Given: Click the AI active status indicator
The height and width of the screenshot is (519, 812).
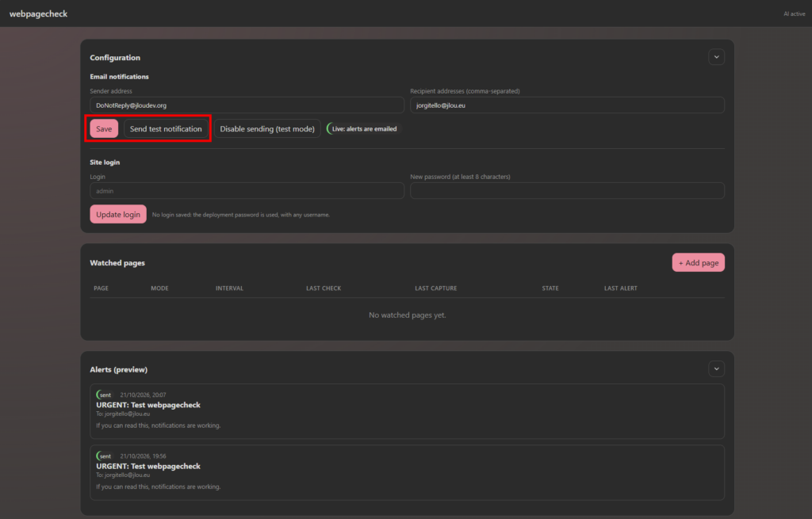Looking at the screenshot, I should (x=794, y=14).
